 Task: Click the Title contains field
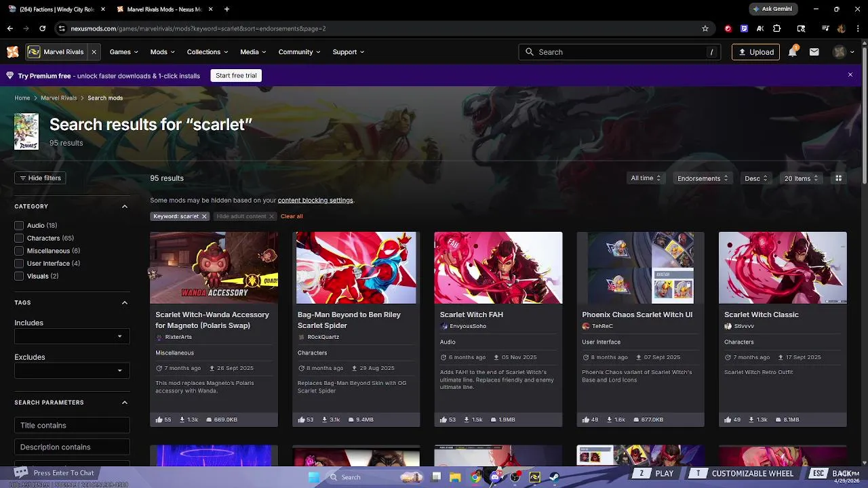(x=72, y=425)
